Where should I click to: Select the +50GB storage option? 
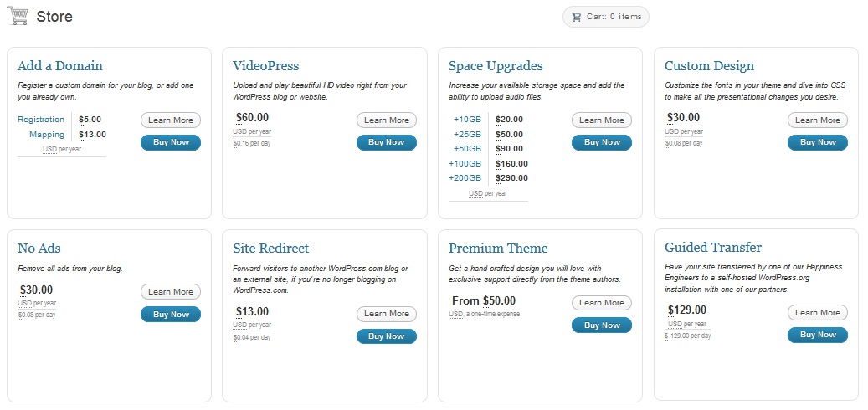[x=468, y=149]
